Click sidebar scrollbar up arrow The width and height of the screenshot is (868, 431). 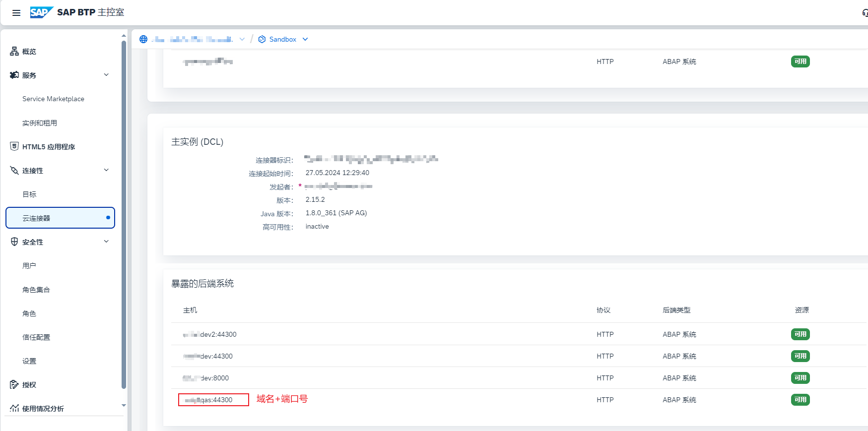[x=124, y=36]
